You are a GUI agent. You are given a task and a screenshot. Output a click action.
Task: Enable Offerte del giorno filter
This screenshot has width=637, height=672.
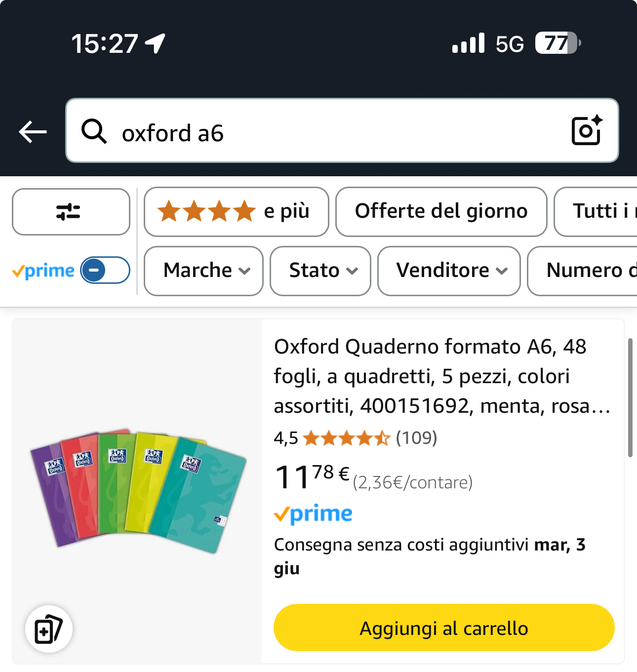(x=441, y=212)
